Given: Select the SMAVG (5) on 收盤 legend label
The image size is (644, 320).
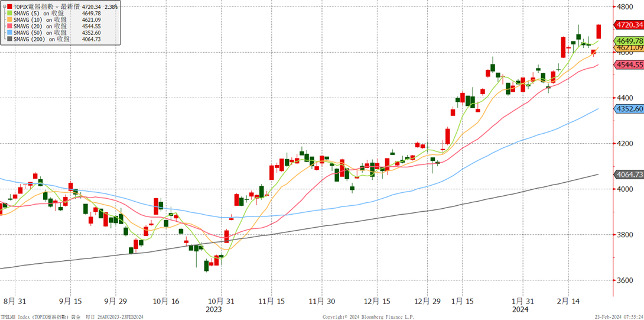Looking at the screenshot, I should (38, 13).
